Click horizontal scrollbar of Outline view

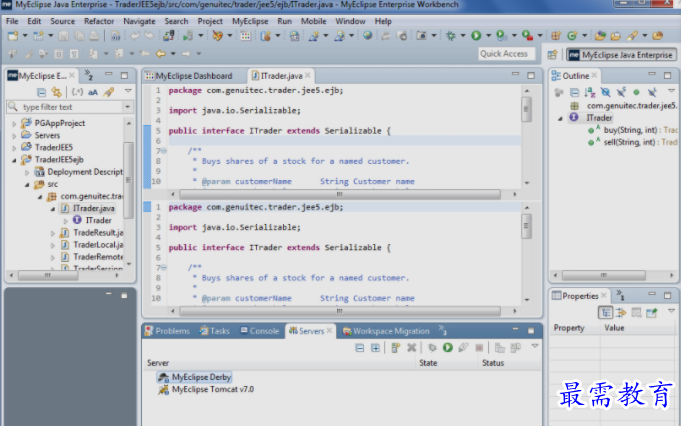(x=604, y=275)
